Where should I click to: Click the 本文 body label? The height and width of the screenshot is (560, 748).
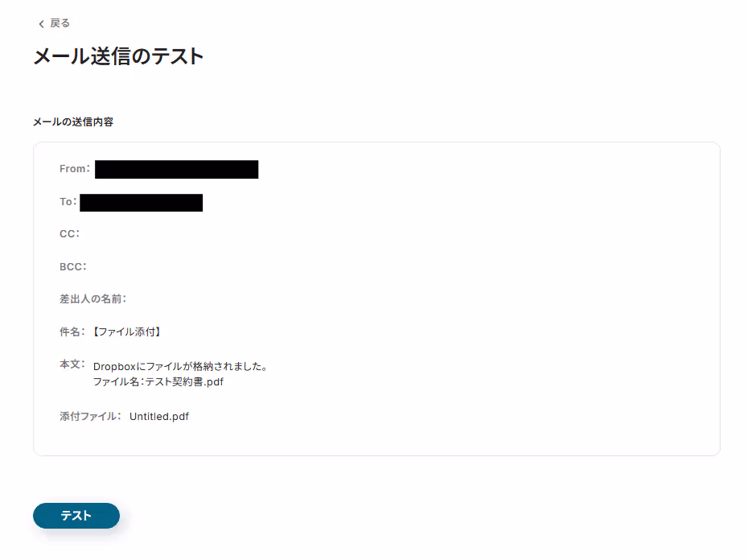click(72, 364)
